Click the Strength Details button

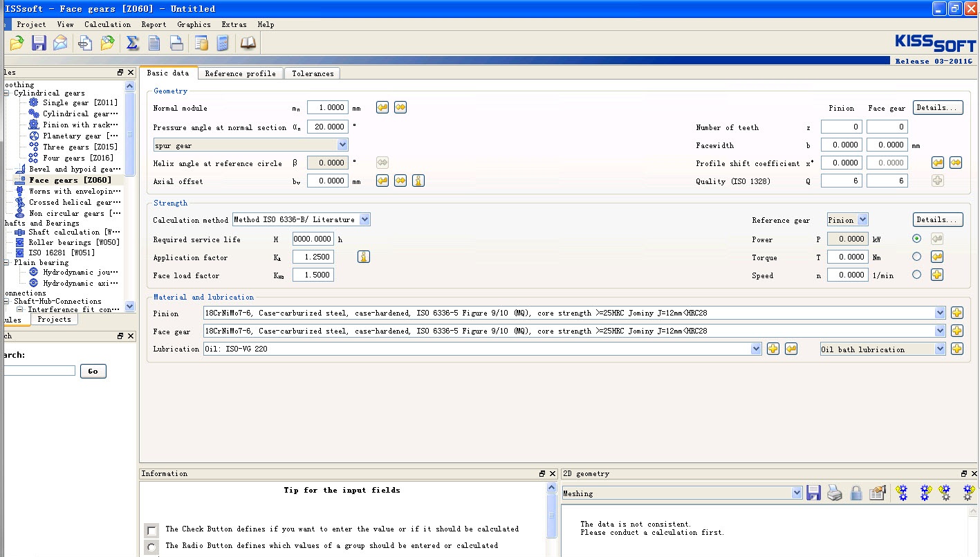point(938,219)
